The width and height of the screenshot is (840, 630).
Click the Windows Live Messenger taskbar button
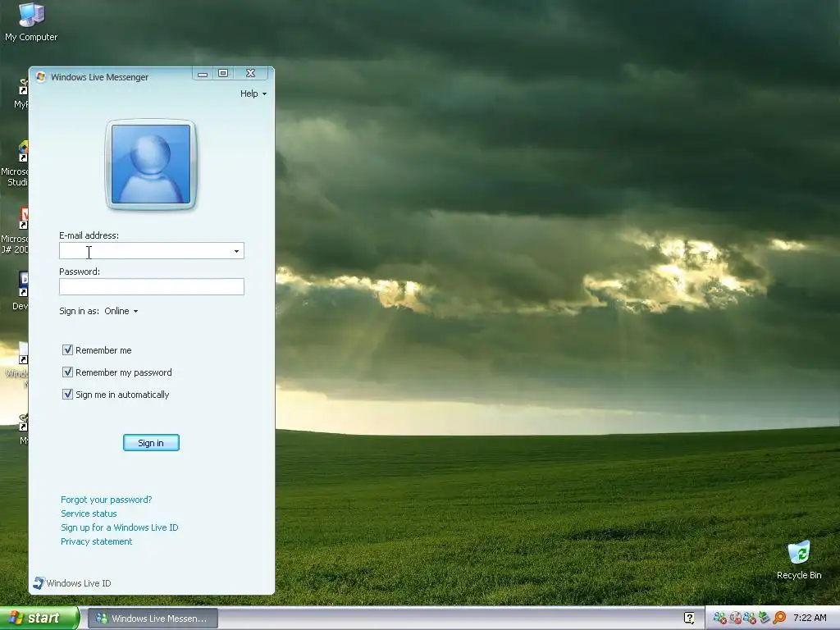tap(153, 619)
